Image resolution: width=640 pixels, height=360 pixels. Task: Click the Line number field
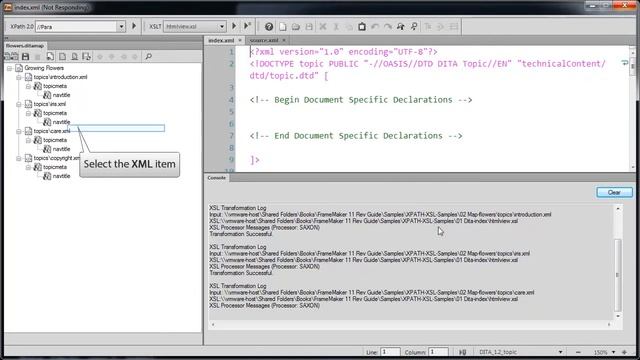click(390, 352)
